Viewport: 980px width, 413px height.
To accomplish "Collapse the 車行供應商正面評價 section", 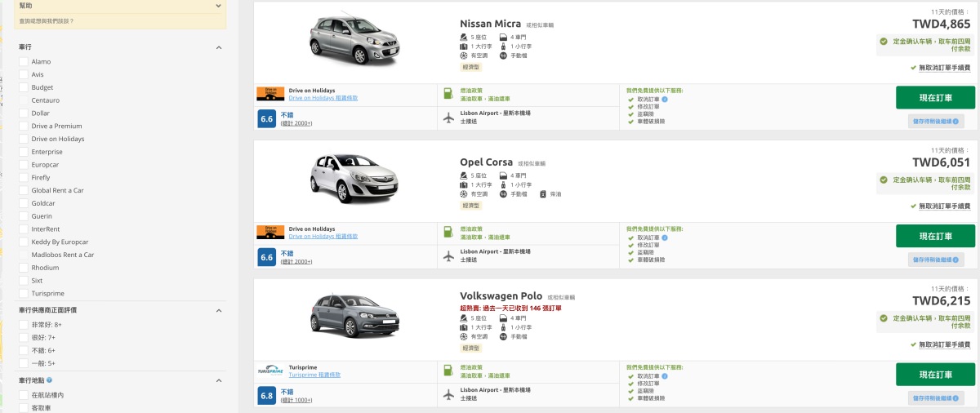I will pyautogui.click(x=219, y=310).
